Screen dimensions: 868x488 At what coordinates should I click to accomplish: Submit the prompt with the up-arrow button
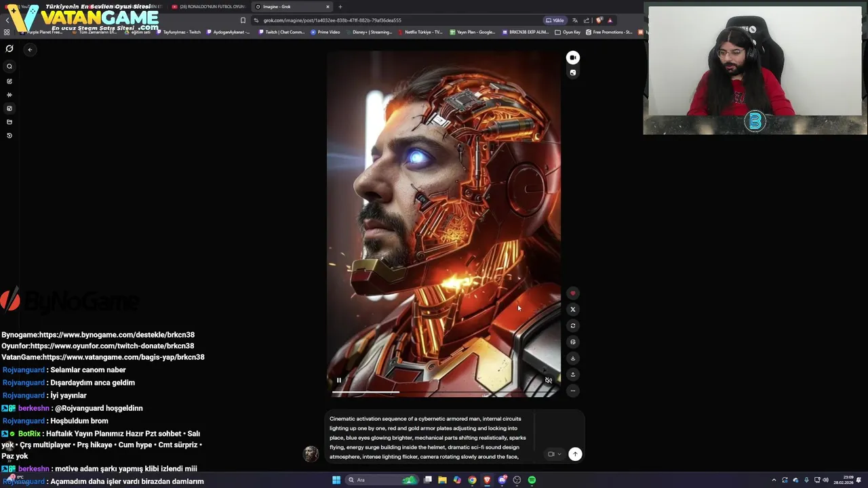(x=575, y=454)
